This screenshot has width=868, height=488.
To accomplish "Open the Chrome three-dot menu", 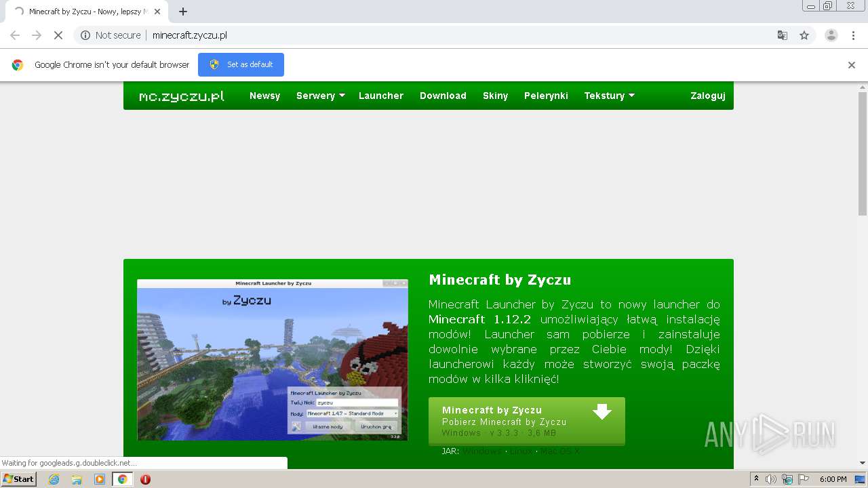I will (853, 35).
